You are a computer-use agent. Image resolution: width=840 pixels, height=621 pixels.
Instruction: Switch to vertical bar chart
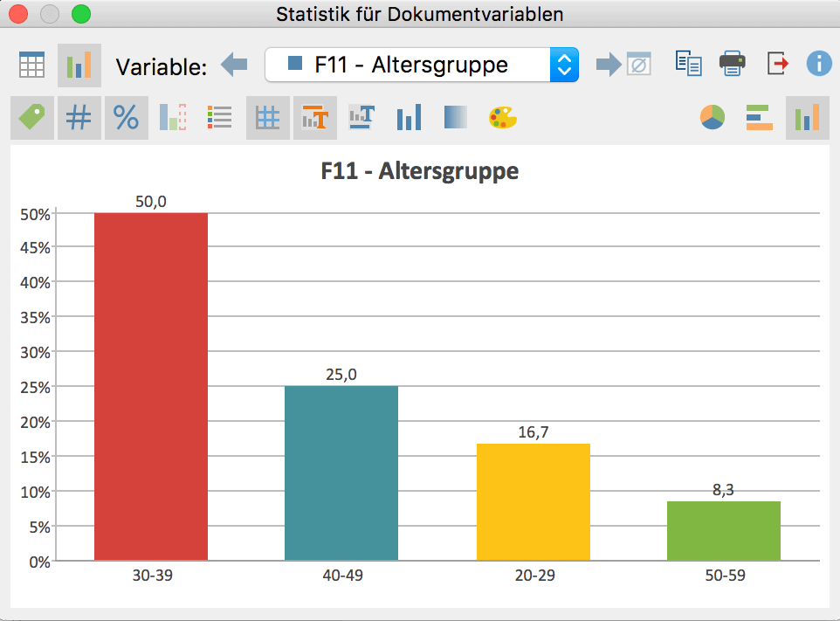tap(808, 118)
